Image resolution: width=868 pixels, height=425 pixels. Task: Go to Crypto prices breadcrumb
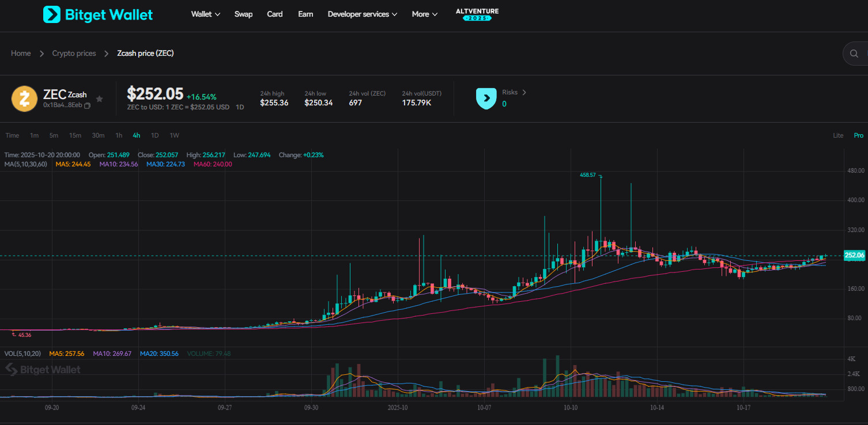[74, 54]
